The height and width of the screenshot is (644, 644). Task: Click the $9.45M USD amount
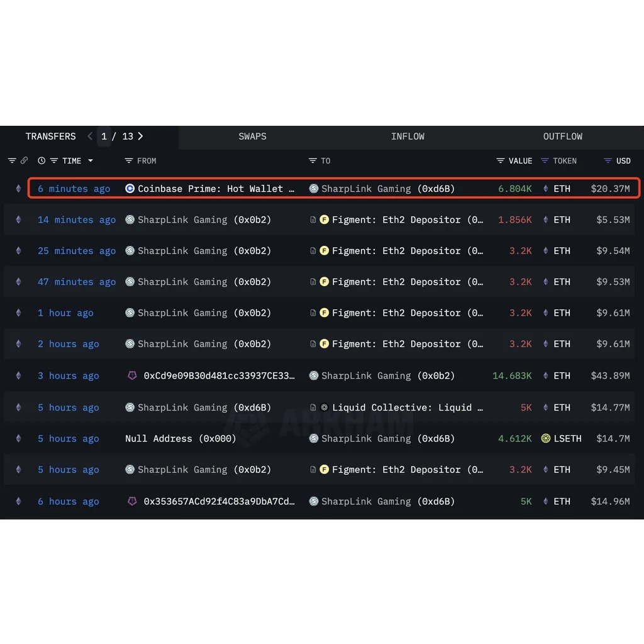coord(613,469)
